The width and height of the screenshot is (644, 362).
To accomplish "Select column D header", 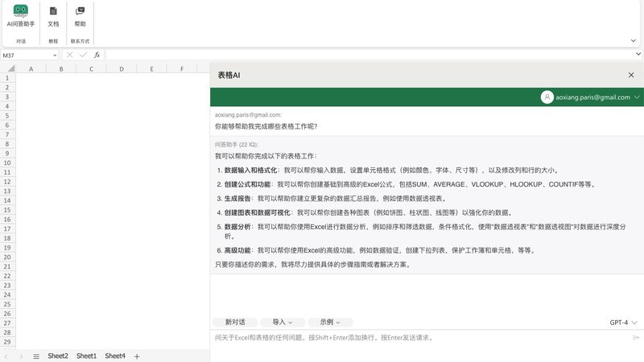I will [x=122, y=69].
